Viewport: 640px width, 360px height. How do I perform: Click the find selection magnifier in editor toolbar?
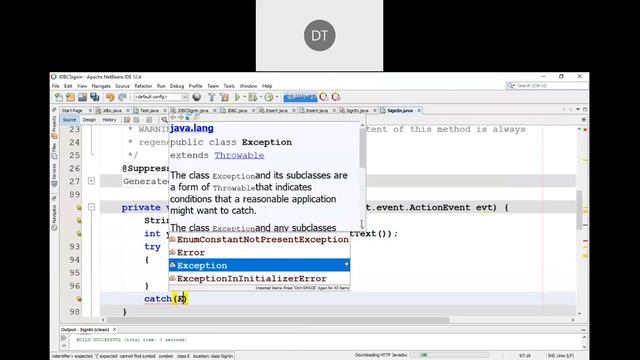pyautogui.click(x=164, y=120)
